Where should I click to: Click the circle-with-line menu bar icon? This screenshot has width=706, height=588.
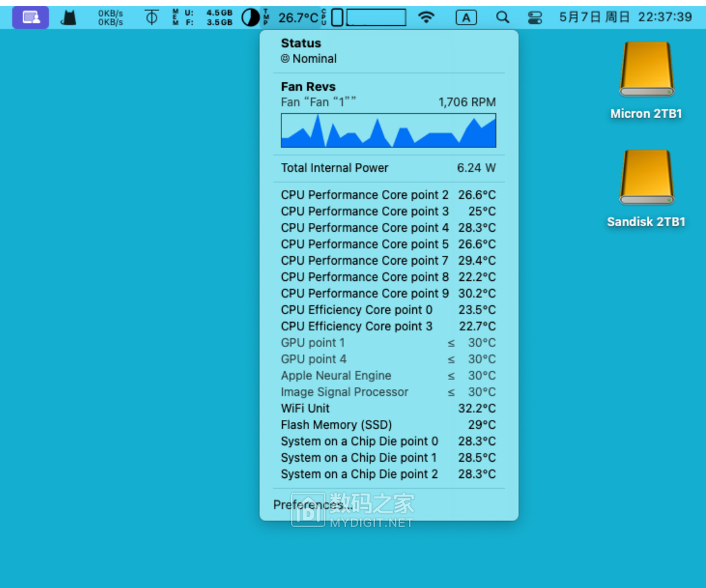[151, 17]
